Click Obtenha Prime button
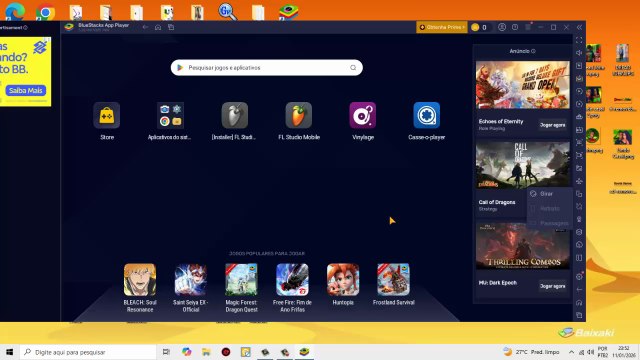This screenshot has width=640, height=360. pyautogui.click(x=442, y=27)
